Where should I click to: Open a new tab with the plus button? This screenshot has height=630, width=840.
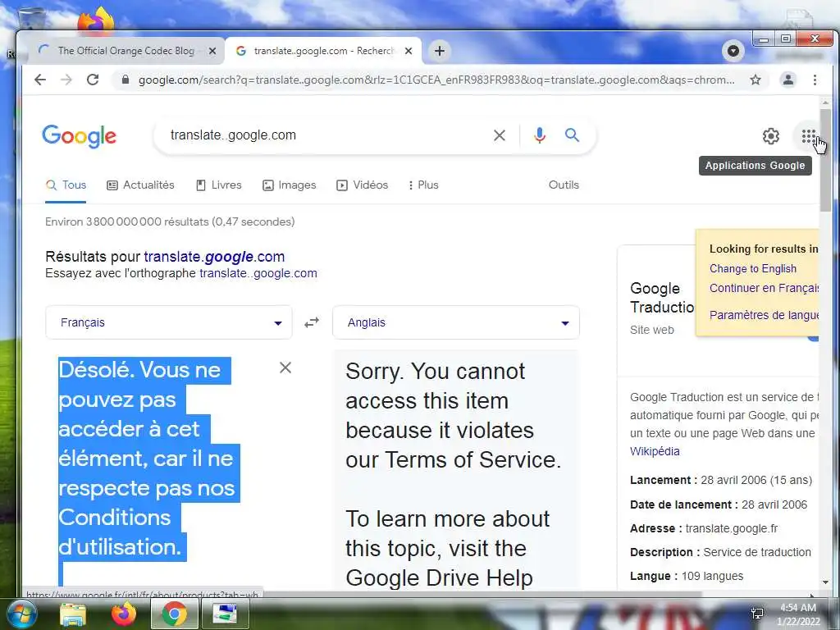click(x=440, y=51)
